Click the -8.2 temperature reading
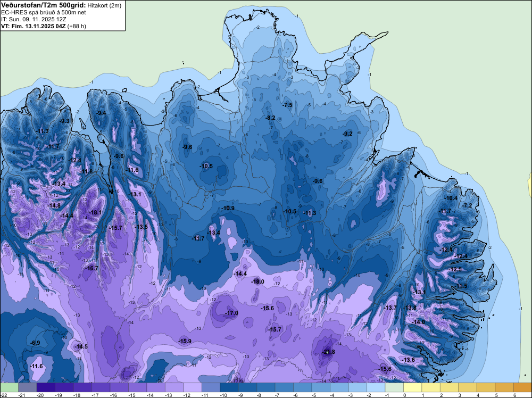The image size is (532, 398). point(270,118)
